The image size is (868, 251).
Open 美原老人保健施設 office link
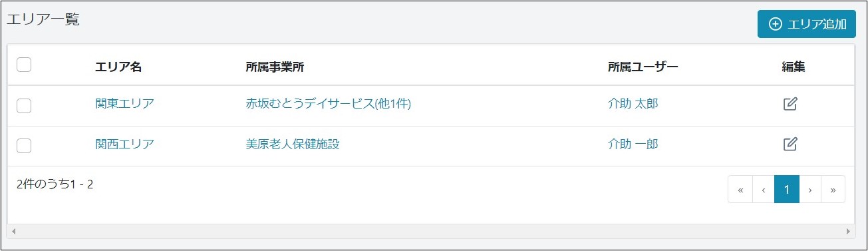click(x=293, y=144)
